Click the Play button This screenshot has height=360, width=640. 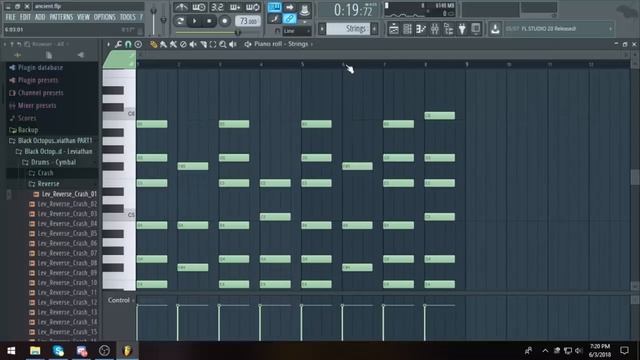click(x=195, y=21)
